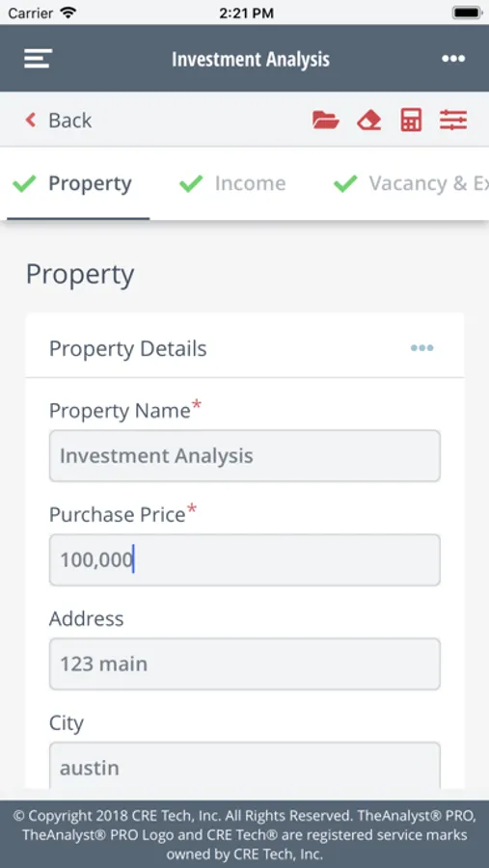489x868 pixels.
Task: Tap the red open-folder icon
Action: (x=326, y=121)
